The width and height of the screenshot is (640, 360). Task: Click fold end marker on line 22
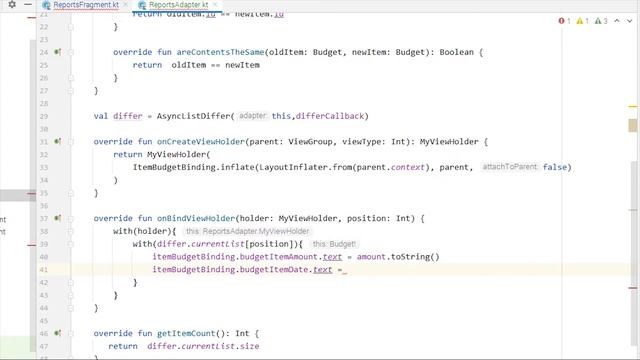coord(71,27)
